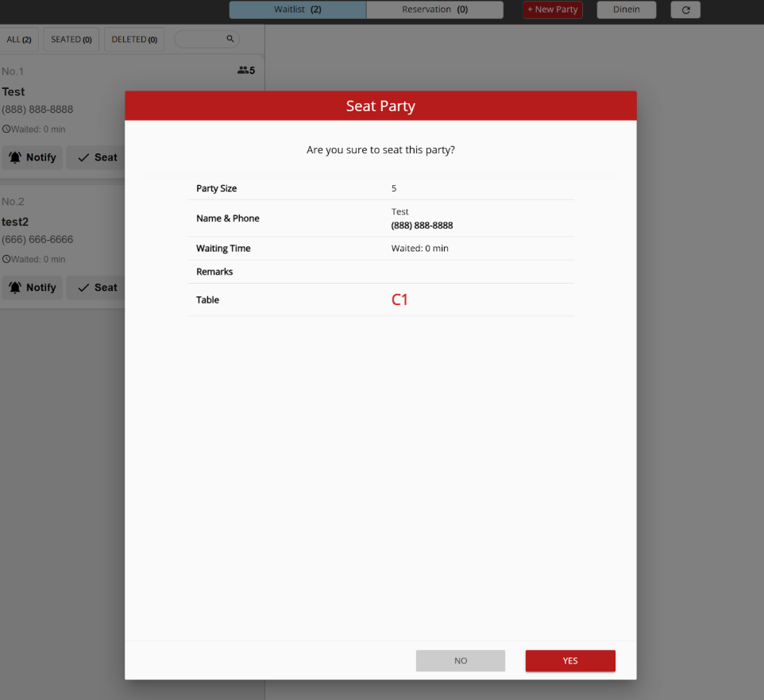Click the + New Party button
The image size is (764, 700).
553,10
